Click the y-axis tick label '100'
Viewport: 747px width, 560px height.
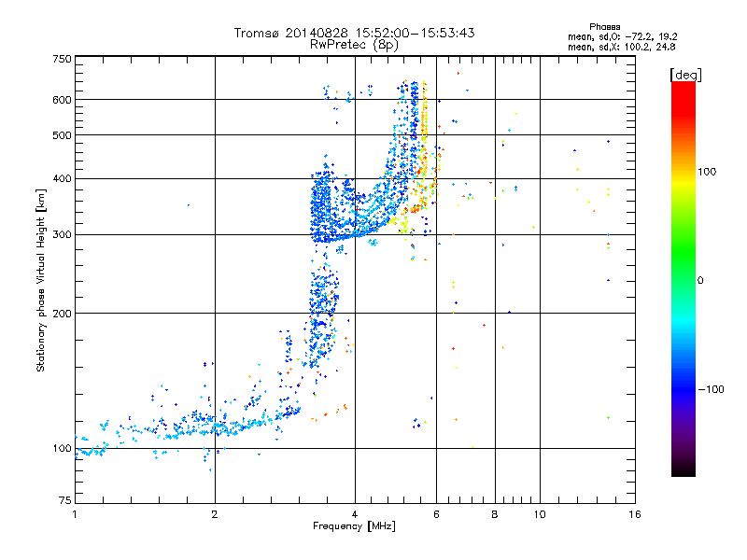point(62,449)
